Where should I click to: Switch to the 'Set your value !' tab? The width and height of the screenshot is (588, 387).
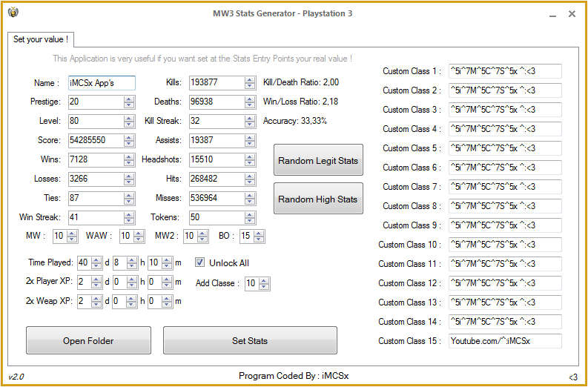click(x=41, y=39)
